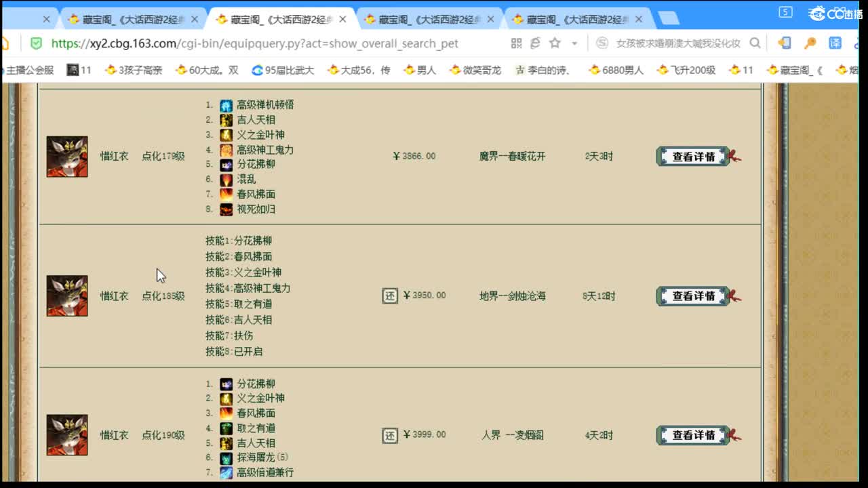This screenshot has height=488, width=868.
Task: Click 义之金叶神 skill icon in ¥3999 listing
Action: click(x=226, y=399)
